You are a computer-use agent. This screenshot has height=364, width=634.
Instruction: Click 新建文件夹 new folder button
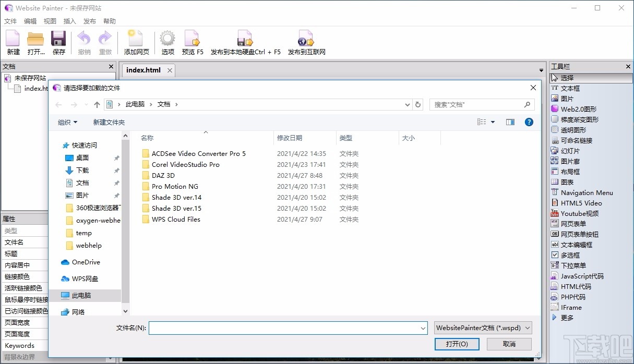tap(109, 122)
